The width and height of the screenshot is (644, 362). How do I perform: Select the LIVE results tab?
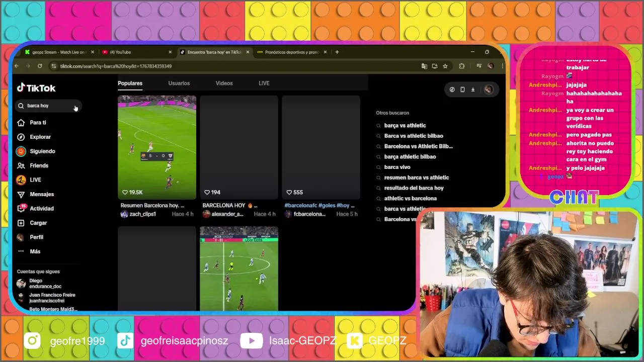point(264,83)
